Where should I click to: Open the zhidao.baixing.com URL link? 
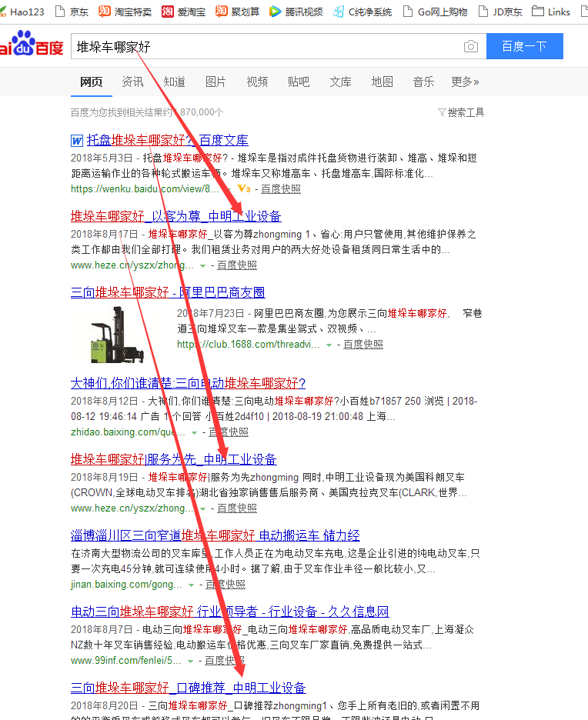pos(128,432)
